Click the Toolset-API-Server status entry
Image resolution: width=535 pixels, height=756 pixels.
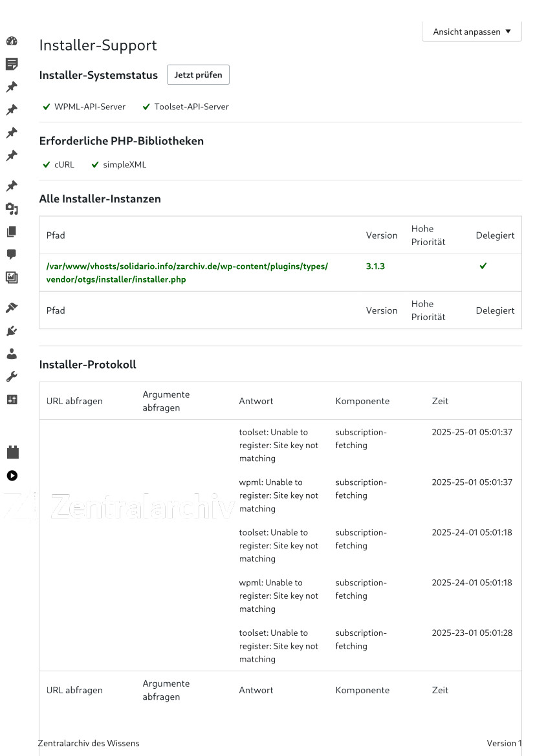coord(186,107)
